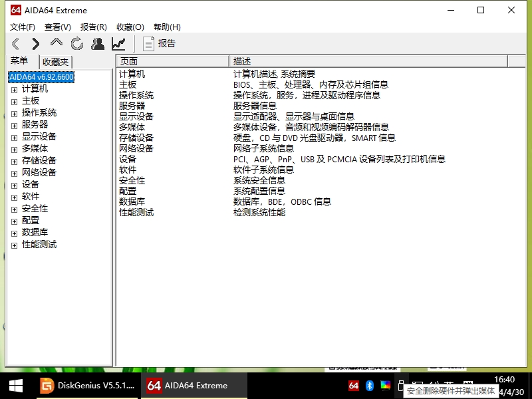Screen dimensions: 532x399
Task: Click the USB safely remove hardware tray icon
Action: [401, 386]
